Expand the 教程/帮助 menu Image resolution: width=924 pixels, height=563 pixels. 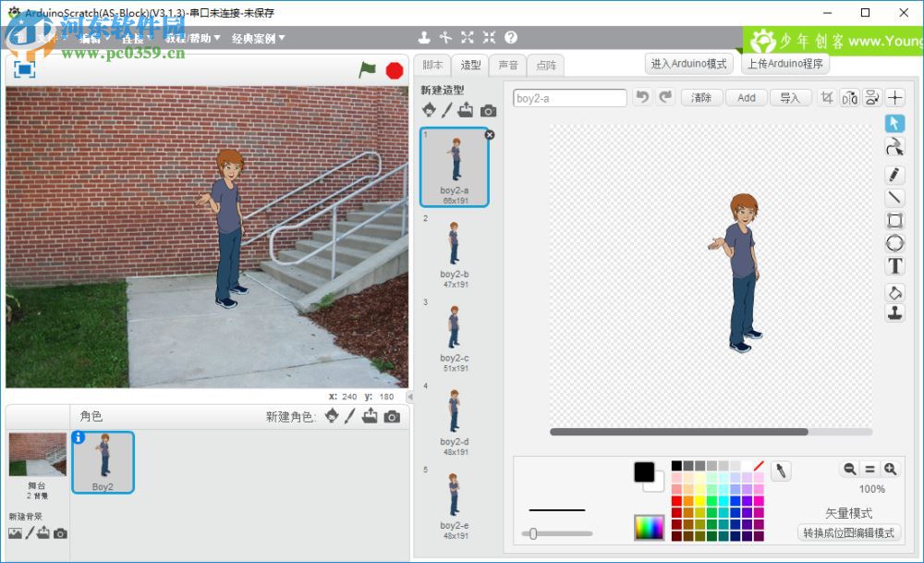tap(193, 38)
